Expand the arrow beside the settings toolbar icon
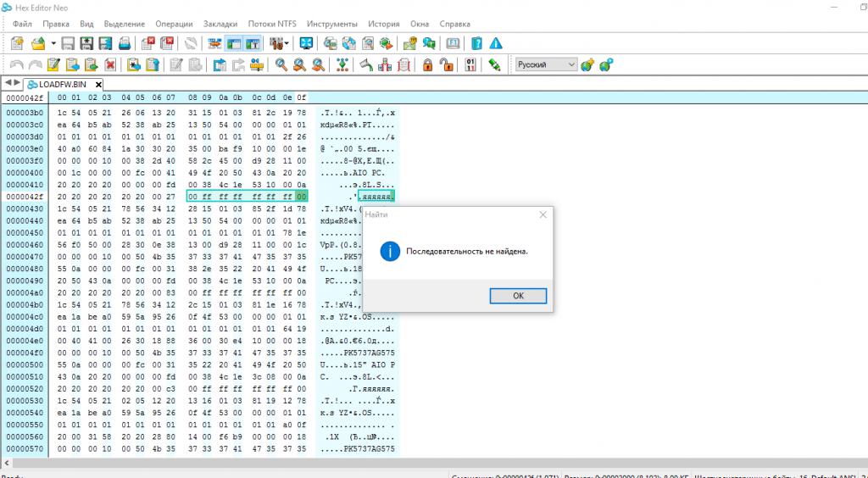Image resolution: width=868 pixels, height=478 pixels. pos(287,43)
